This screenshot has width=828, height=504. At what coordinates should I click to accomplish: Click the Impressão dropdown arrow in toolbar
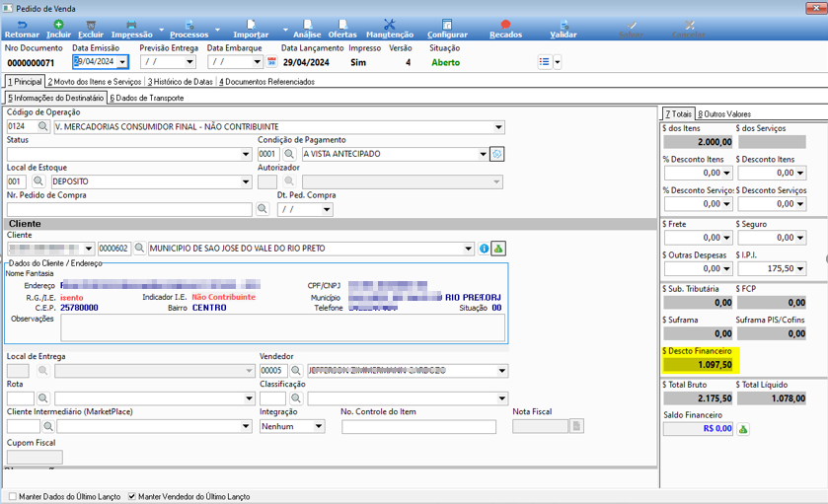(162, 30)
